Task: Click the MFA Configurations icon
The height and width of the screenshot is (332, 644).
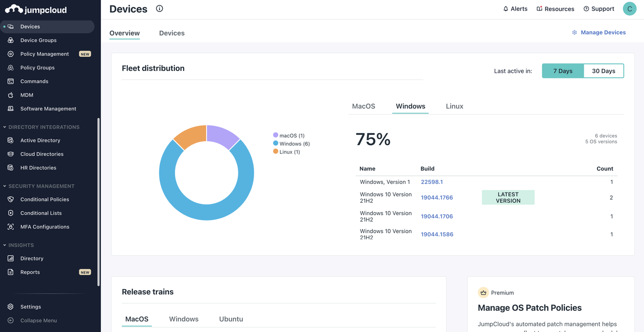Action: click(x=11, y=227)
